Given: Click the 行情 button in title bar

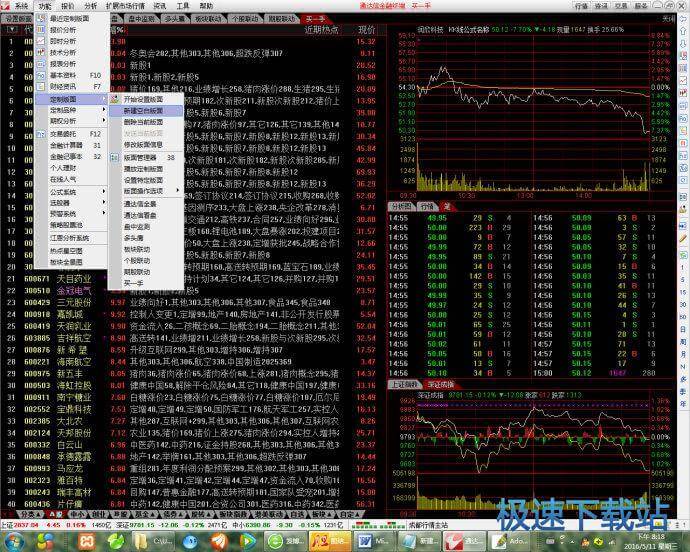Looking at the screenshot, I should [581, 6].
